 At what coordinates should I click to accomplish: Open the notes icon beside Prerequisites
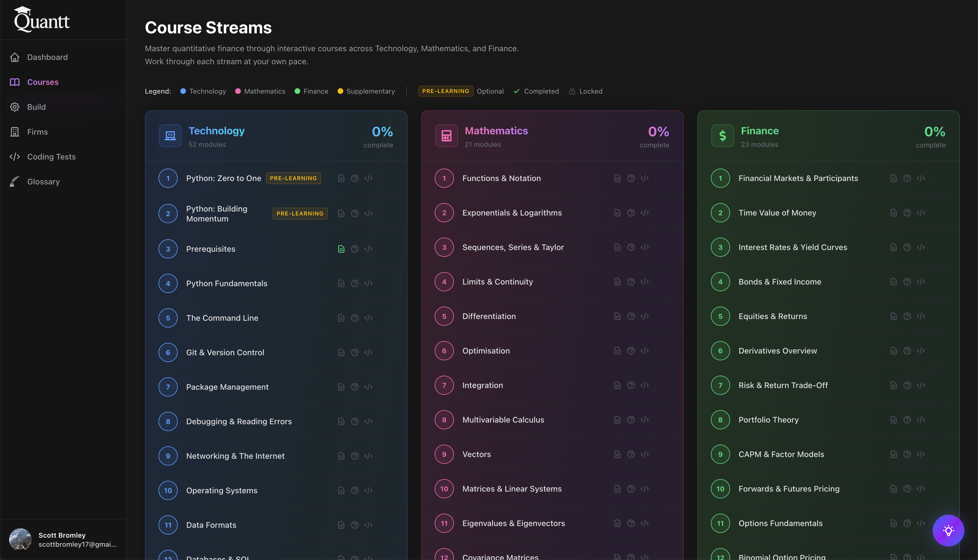341,248
